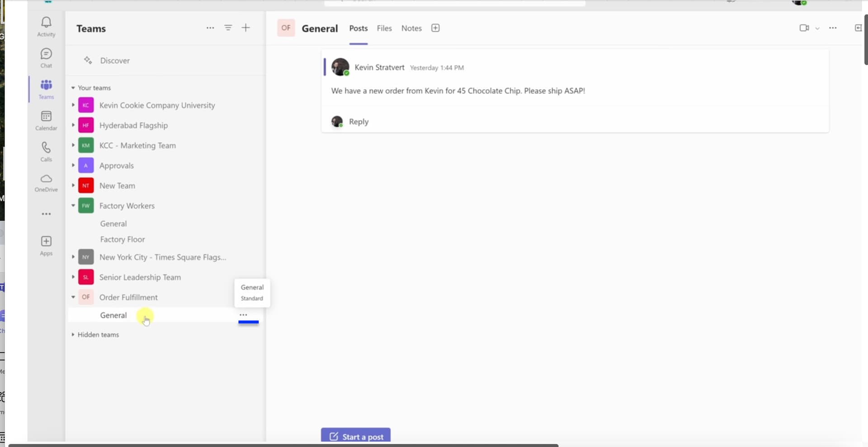The image size is (868, 447).
Task: Open the Apps plus icon
Action: 46,241
